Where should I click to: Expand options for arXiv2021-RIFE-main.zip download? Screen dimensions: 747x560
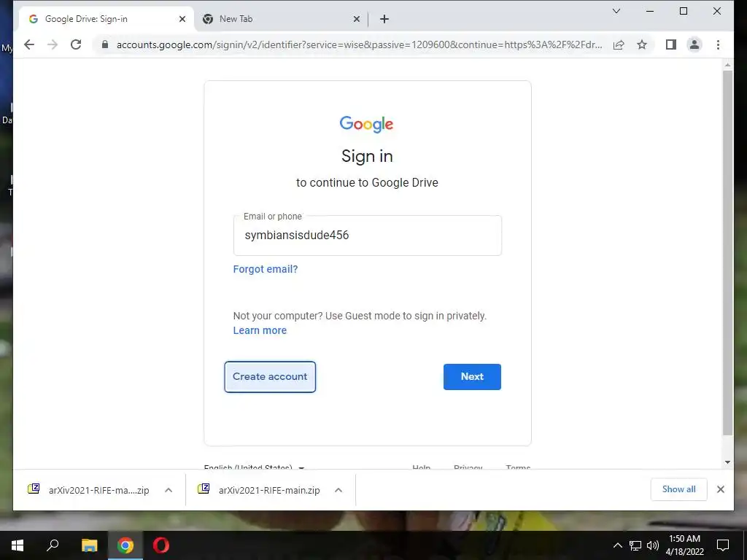tap(338, 490)
